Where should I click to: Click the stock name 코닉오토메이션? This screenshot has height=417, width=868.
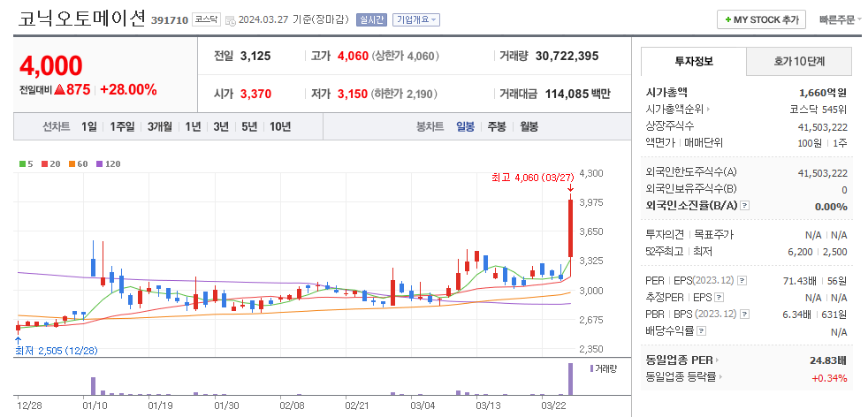(x=82, y=19)
